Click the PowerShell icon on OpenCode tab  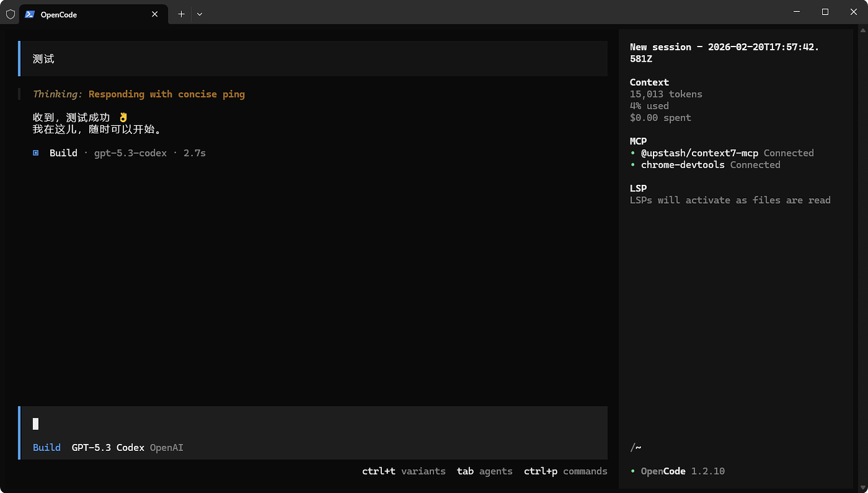[x=30, y=14]
